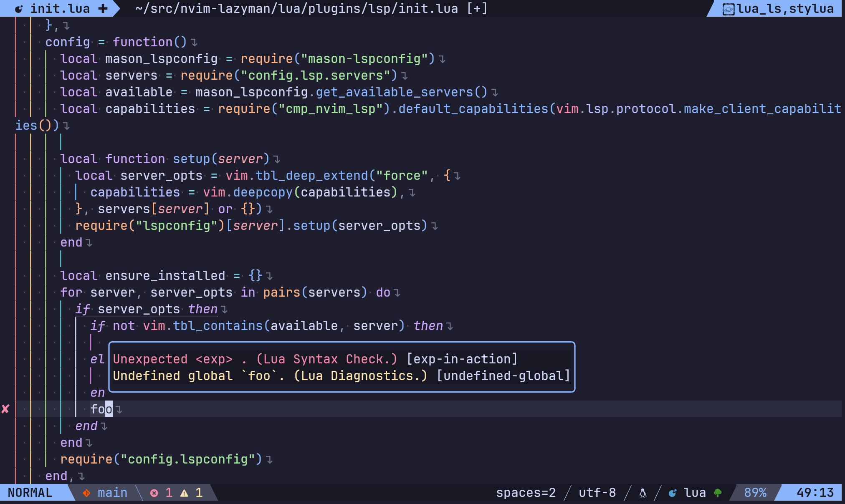Click the git branch icon in statusline
The height and width of the screenshot is (504, 845).
(x=86, y=493)
